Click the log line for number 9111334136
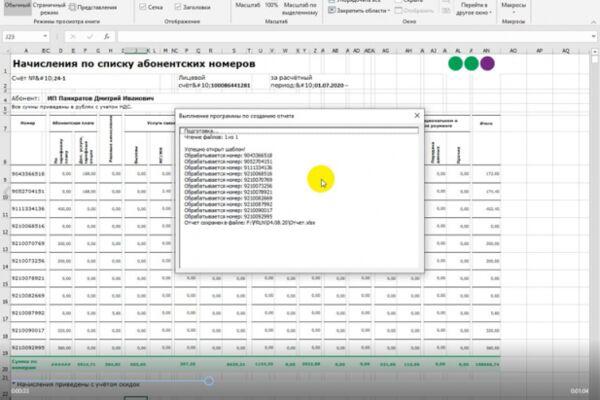 click(228, 168)
